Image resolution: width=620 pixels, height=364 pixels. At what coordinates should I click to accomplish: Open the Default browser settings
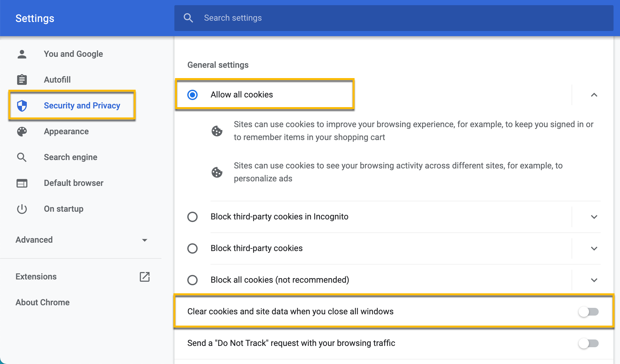74,183
